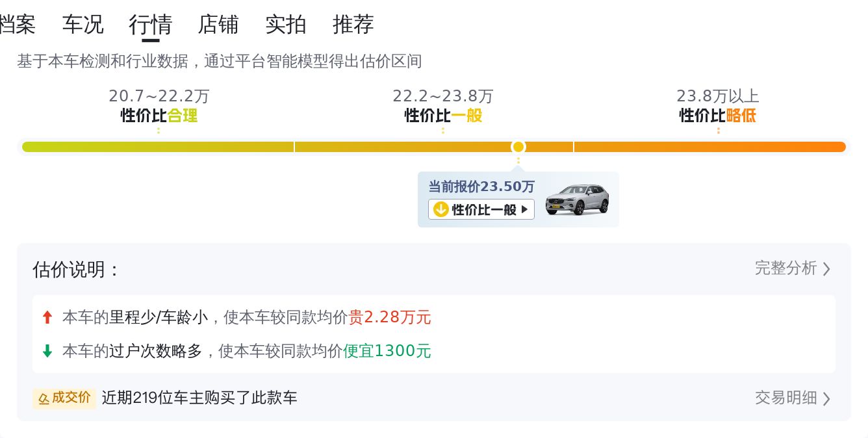Select the green down arrow beside 过户次数略多
The width and height of the screenshot is (868, 438).
pos(47,351)
